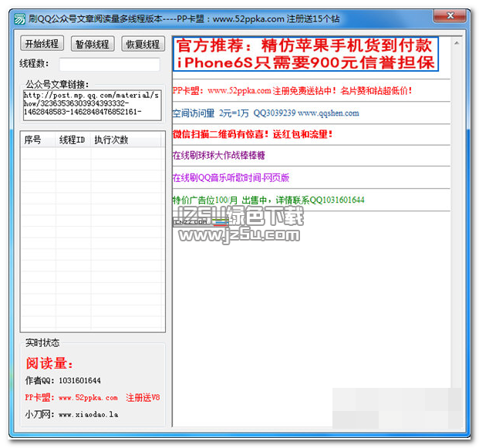Screen dimensions: 479x448
Task: Click the 微信扫描二维码有惊喜 link
Action: click(x=252, y=134)
